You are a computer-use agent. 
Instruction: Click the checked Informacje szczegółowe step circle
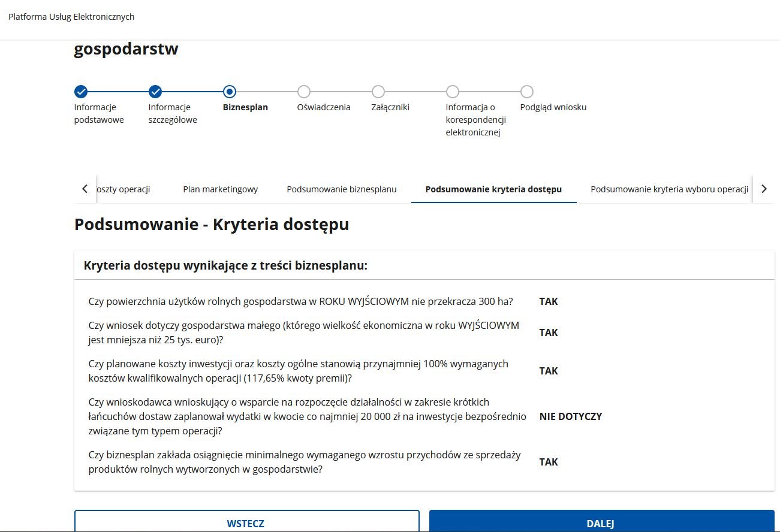(x=155, y=92)
